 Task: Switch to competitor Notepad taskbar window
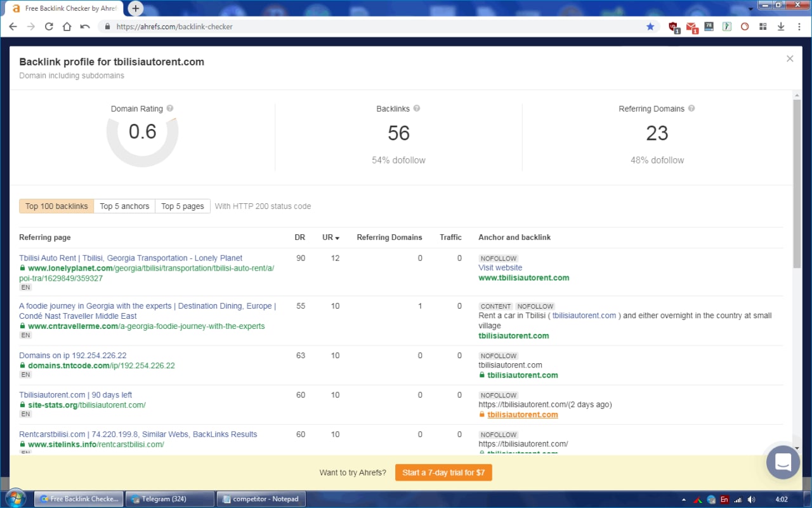point(261,499)
